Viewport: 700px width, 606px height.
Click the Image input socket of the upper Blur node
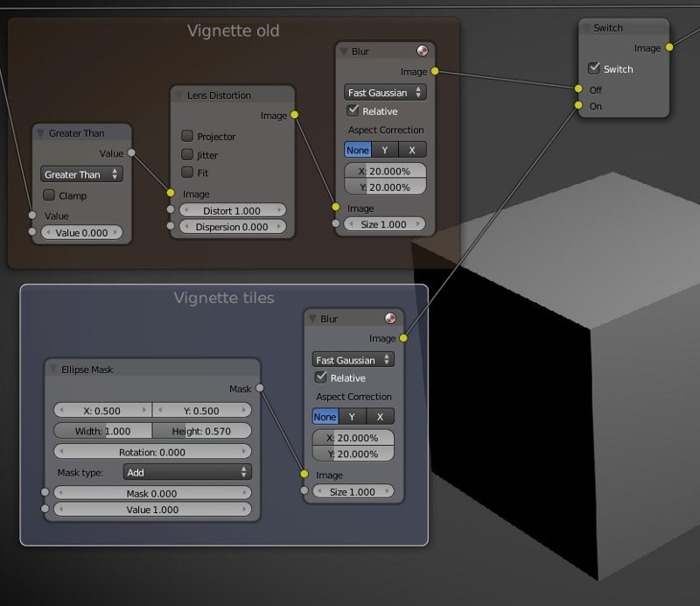pyautogui.click(x=334, y=208)
